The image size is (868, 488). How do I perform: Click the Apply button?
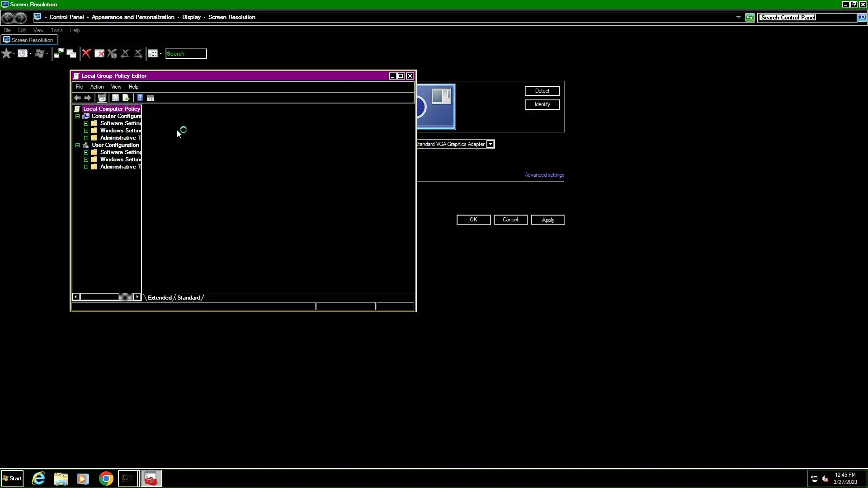click(x=547, y=220)
